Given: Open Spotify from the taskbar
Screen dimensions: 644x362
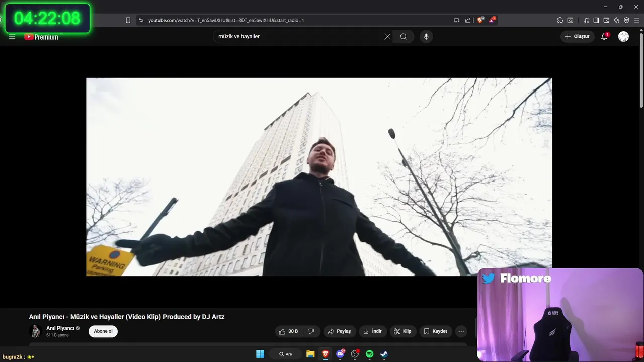Looking at the screenshot, I should click(x=370, y=354).
